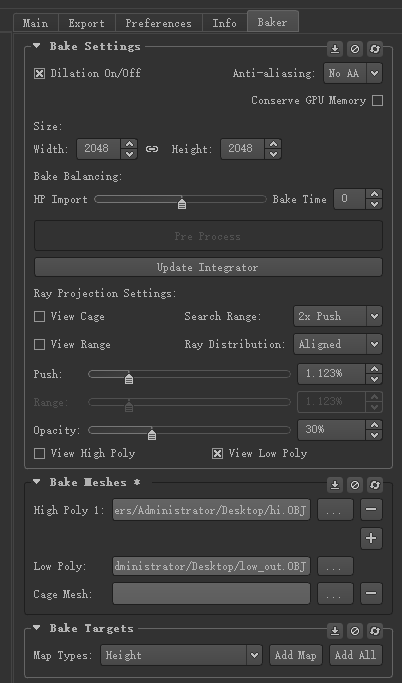Click the clear icon in Bake Targets header
Screen dimensions: 402x683
(x=355, y=631)
